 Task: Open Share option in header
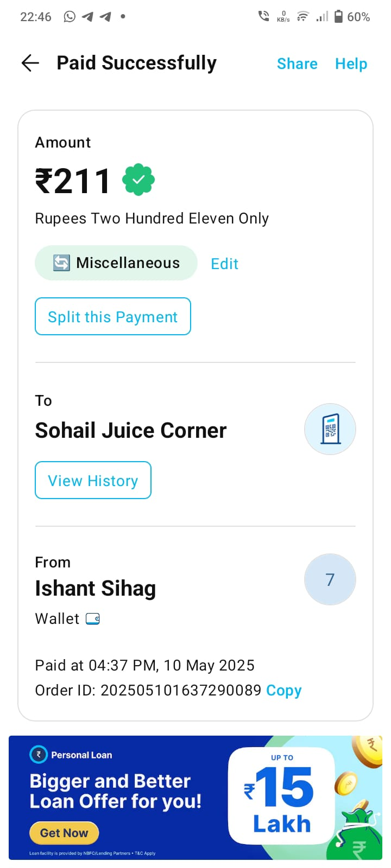click(x=297, y=64)
